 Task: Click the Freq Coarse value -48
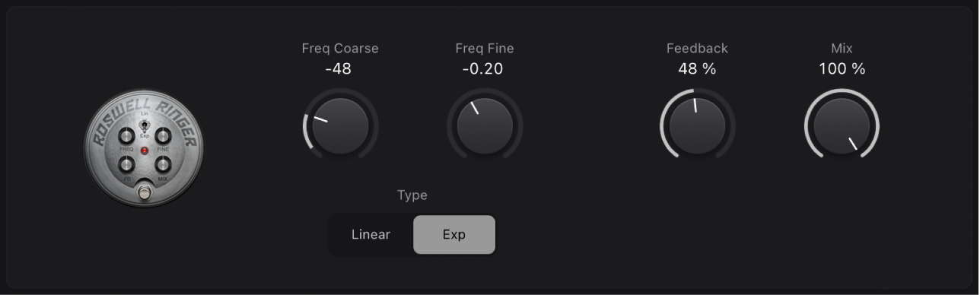(x=338, y=69)
